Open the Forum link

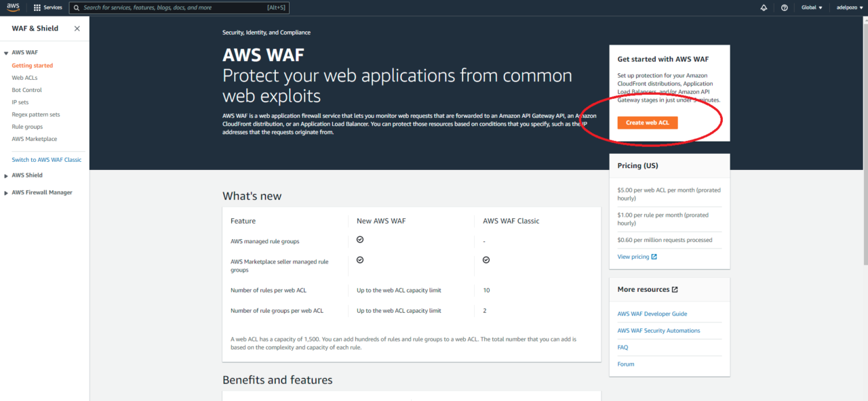[625, 364]
